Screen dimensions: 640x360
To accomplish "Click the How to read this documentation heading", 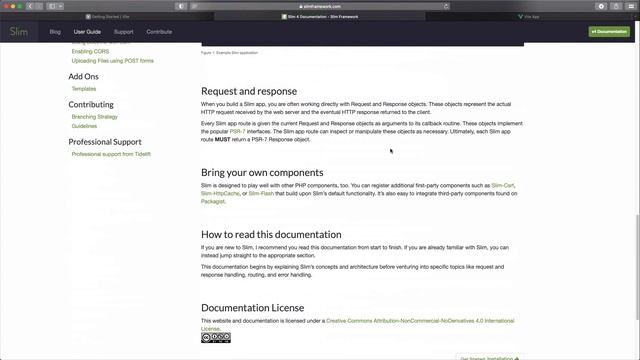I will (x=271, y=235).
